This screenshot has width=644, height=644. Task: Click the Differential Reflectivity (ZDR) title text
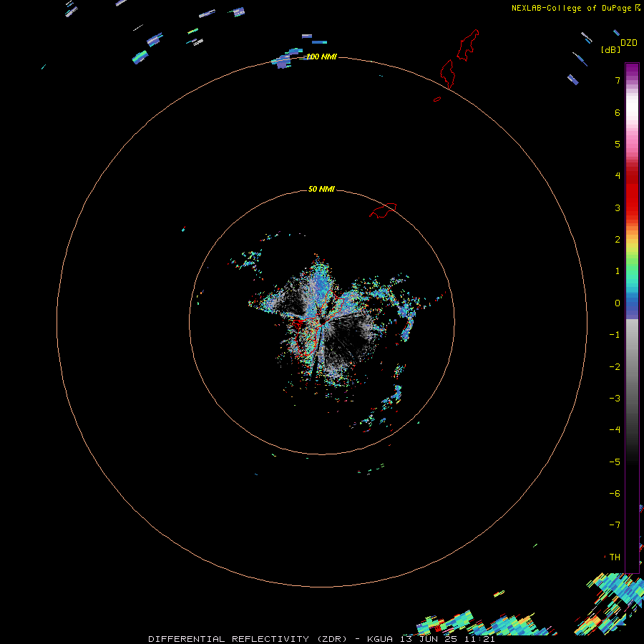(x=248, y=639)
